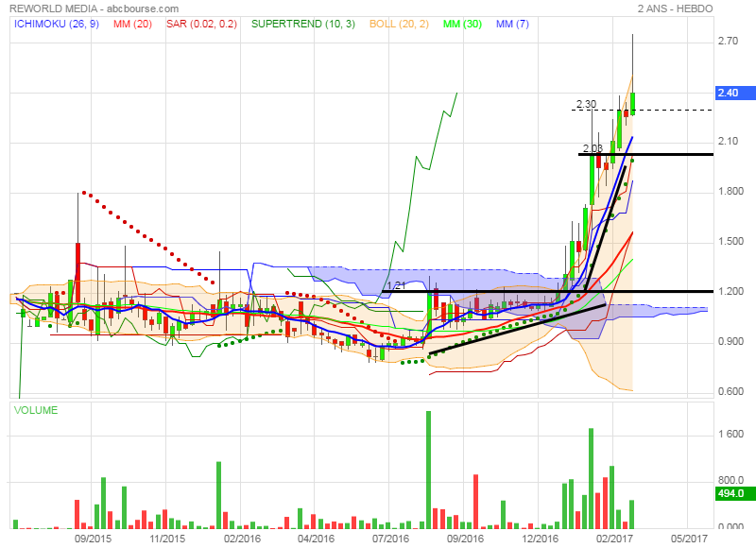
Task: Click the 04/2016 date axis label
Action: 316,539
